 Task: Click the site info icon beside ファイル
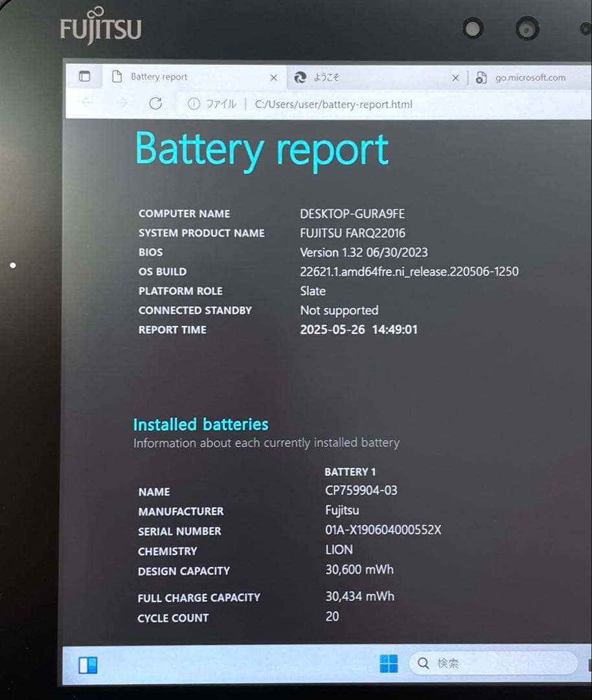coord(193,104)
